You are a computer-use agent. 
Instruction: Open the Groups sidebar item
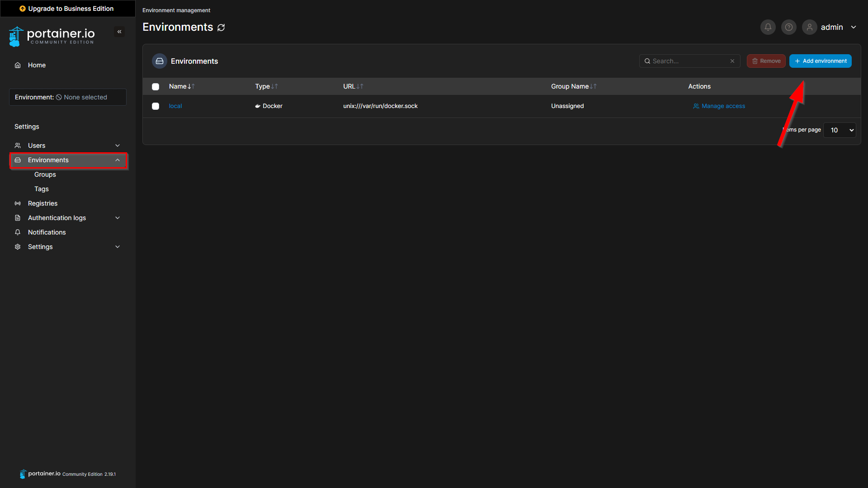(45, 174)
